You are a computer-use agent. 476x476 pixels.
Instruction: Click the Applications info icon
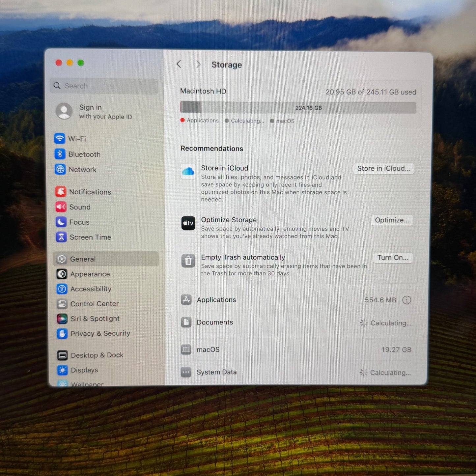pos(407,300)
